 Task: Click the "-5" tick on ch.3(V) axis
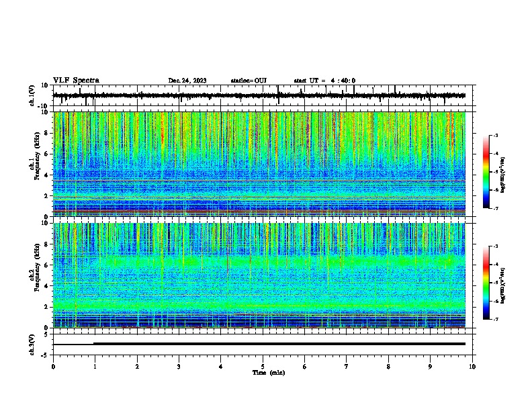(45, 355)
